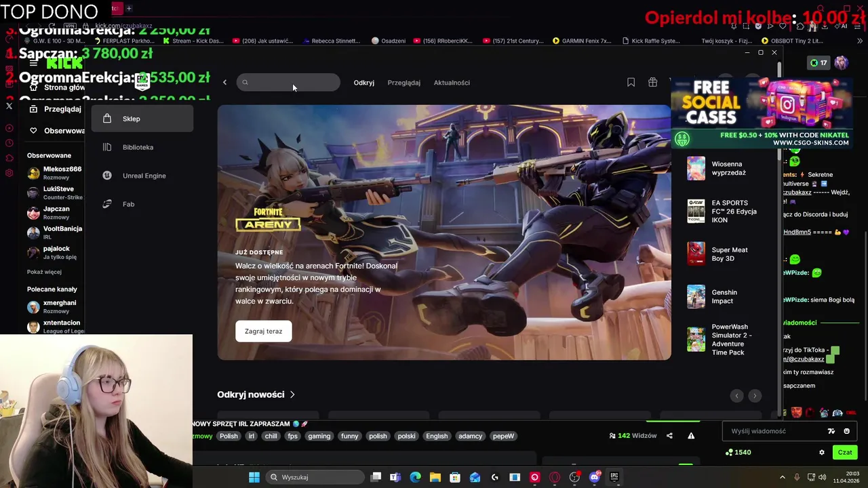
Task: Open Obserwowane in the Kick left sidebar
Action: point(56,130)
